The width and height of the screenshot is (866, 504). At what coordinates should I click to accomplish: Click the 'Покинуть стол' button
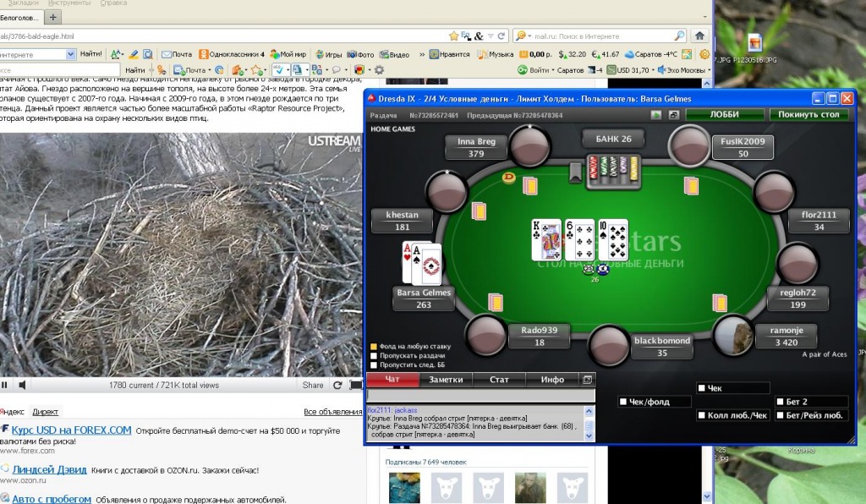pyautogui.click(x=808, y=114)
